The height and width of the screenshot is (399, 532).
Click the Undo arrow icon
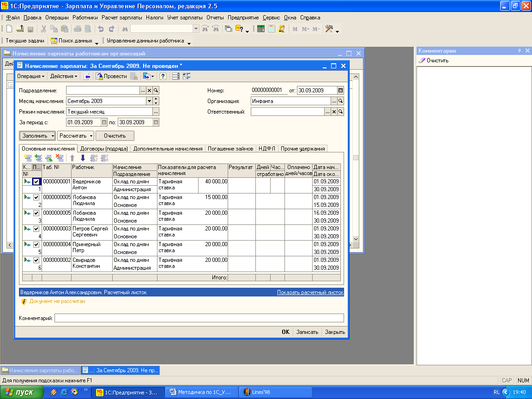[x=101, y=29]
